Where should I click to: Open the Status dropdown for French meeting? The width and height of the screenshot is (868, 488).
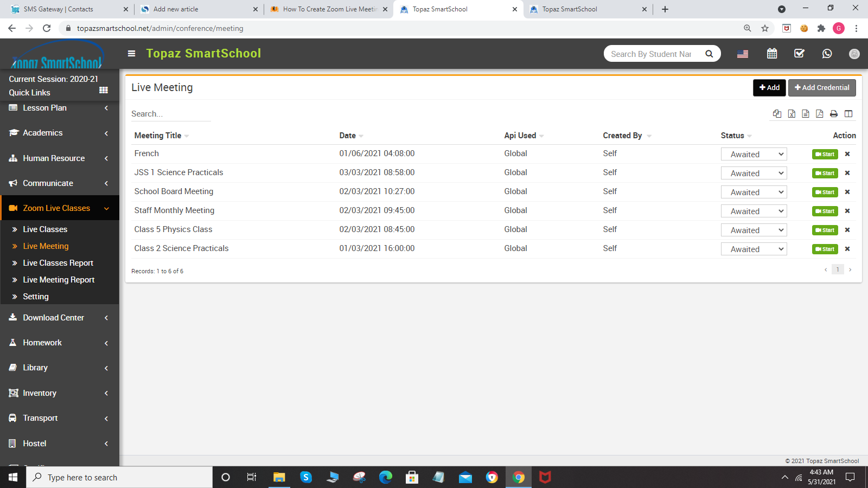pos(754,155)
